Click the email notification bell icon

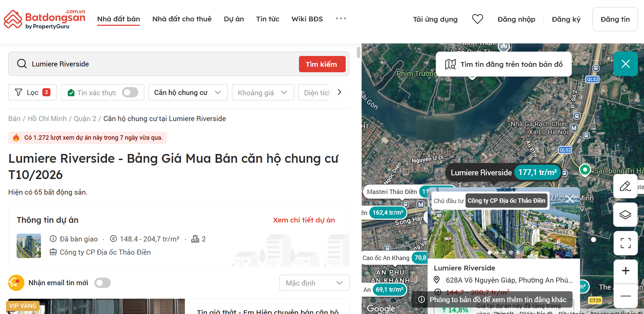point(16,283)
